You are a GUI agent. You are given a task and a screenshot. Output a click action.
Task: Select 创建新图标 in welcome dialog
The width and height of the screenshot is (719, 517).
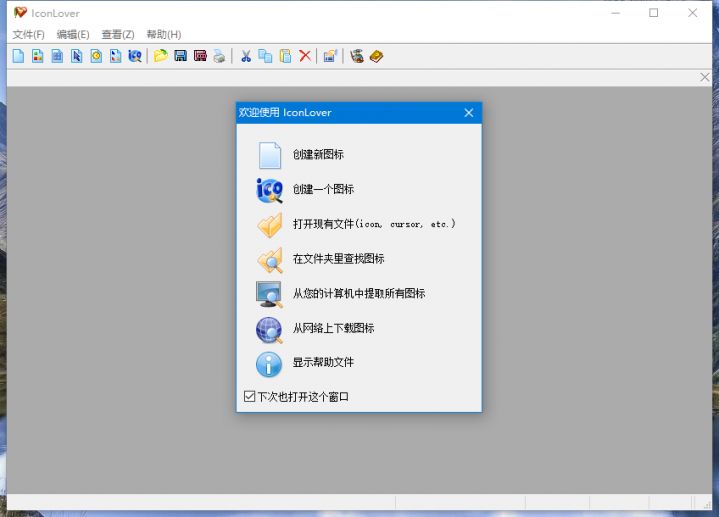318,155
